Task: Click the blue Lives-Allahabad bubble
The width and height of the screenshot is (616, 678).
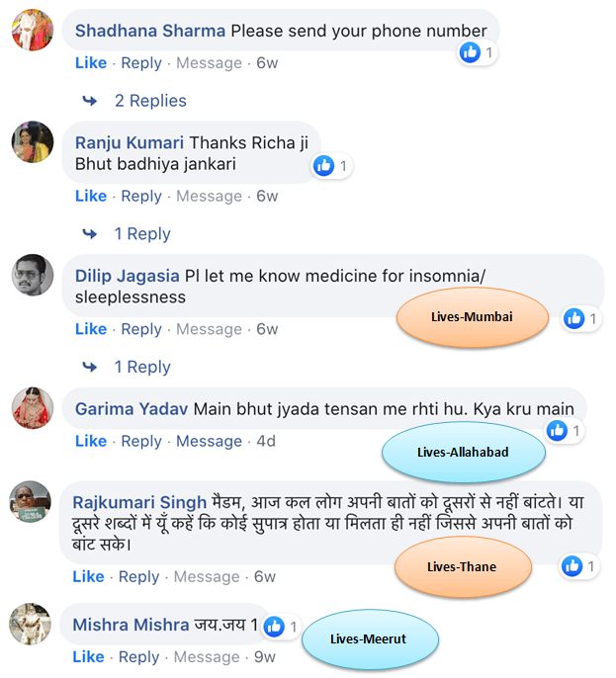Action: tap(464, 452)
